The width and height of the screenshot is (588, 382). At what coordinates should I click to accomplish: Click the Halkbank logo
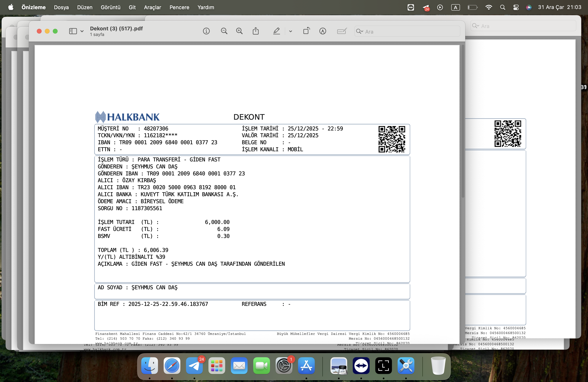point(127,117)
